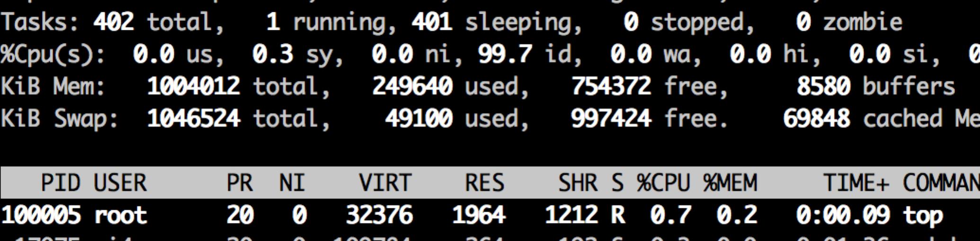
Task: Select the SHR column header
Action: (x=578, y=183)
